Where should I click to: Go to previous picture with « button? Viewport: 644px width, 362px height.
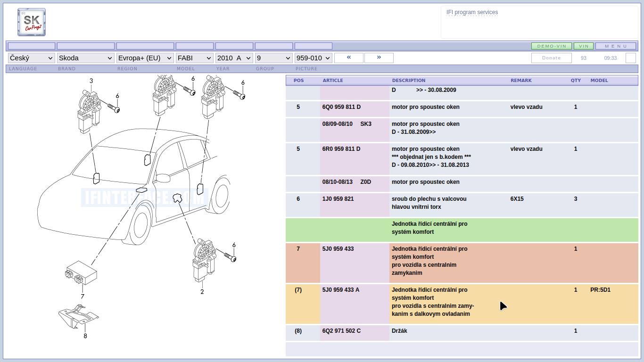[x=349, y=58]
